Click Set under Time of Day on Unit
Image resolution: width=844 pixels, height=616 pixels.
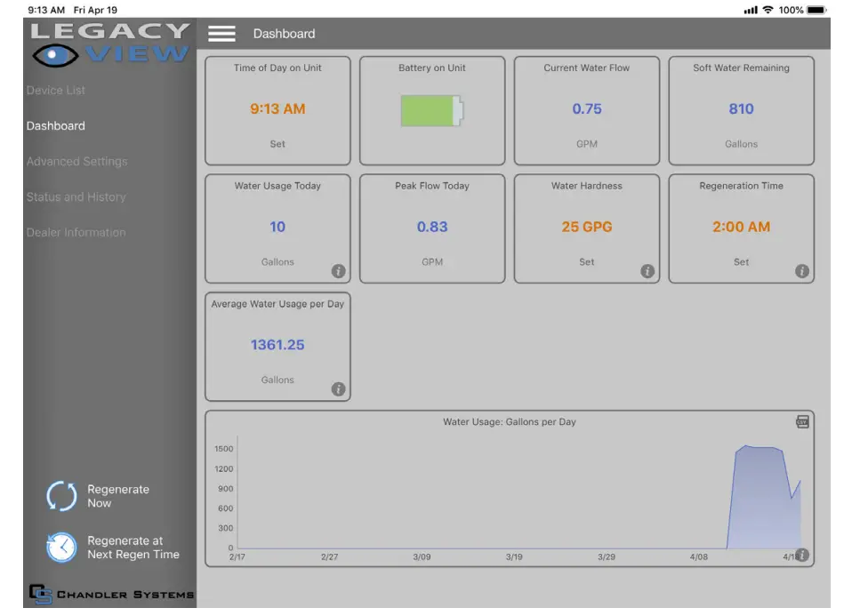277,144
